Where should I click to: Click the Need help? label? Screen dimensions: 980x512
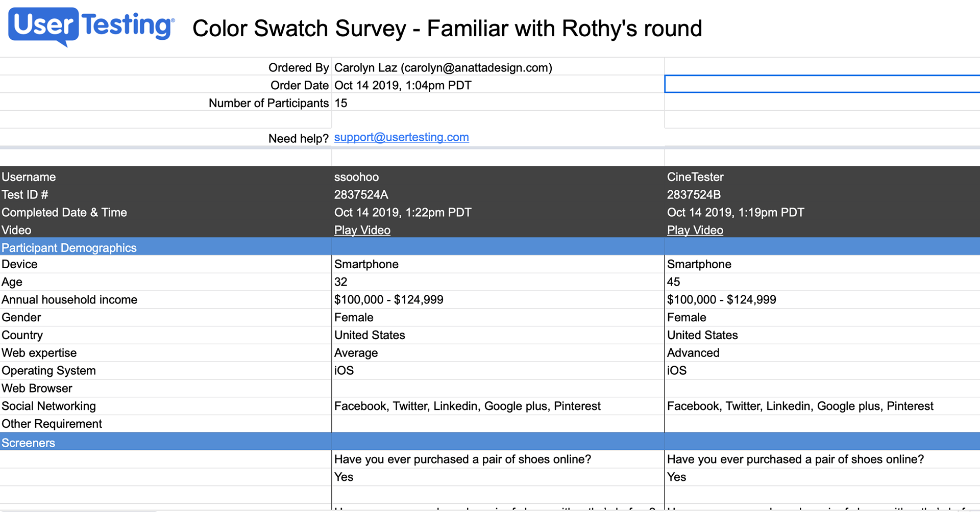click(298, 138)
